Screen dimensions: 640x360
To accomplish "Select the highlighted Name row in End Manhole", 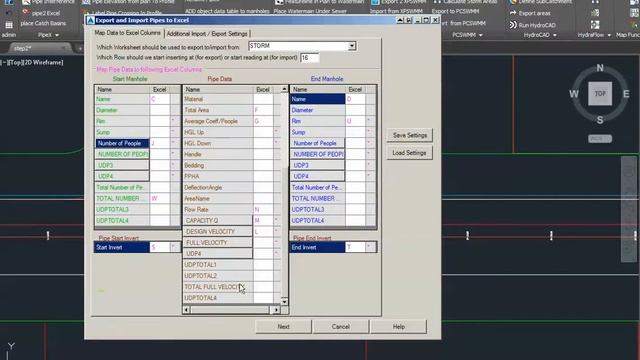I will coord(318,99).
